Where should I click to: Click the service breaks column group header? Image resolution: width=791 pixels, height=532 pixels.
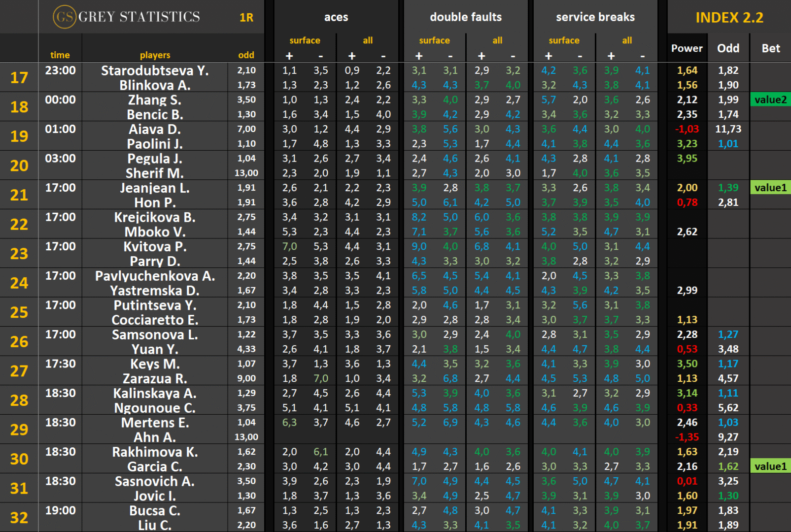pyautogui.click(x=595, y=17)
